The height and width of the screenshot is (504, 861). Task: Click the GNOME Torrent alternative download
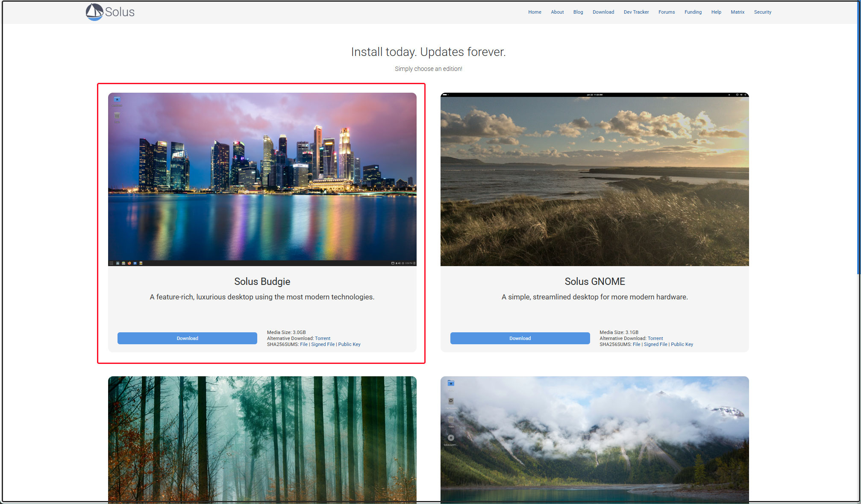[x=655, y=338]
